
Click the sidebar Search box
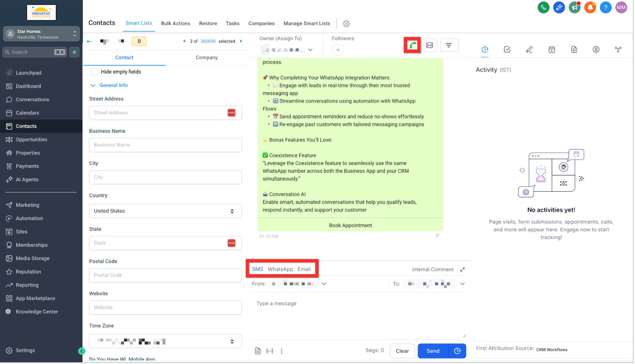pos(35,52)
